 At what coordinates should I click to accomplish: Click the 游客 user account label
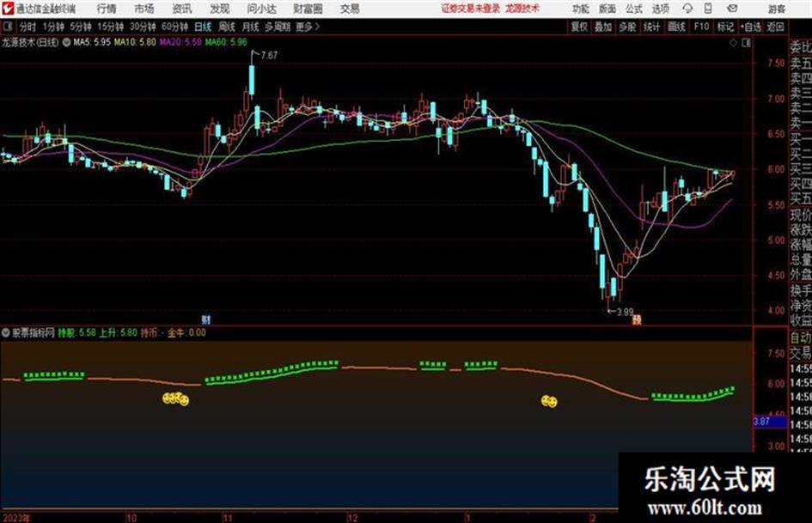[x=776, y=9]
